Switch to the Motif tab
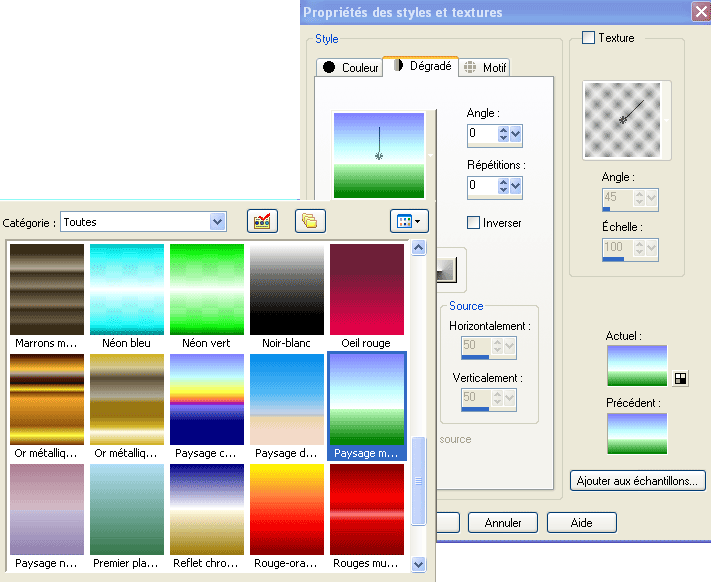 point(484,68)
